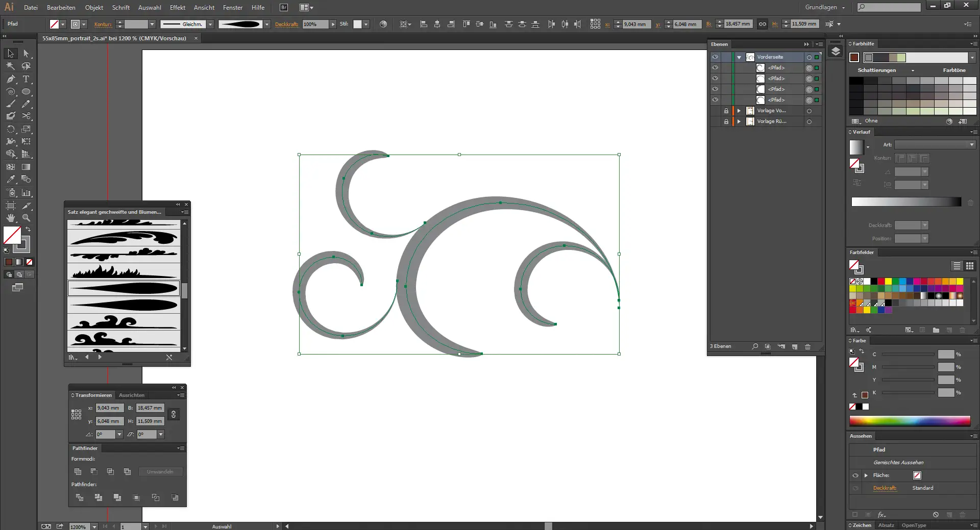Select the Magic Wand tool
Screen dimensions: 980x530
[x=11, y=66]
